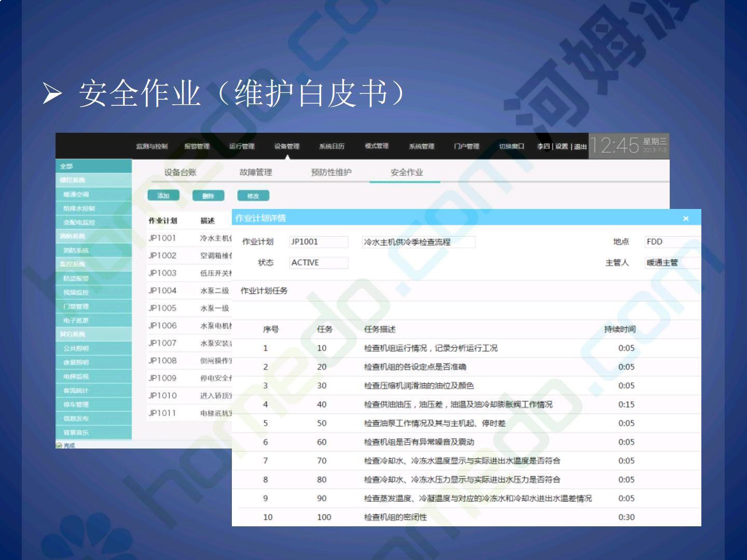Open the 设备台账 tab
The width and height of the screenshot is (747, 560).
[181, 172]
